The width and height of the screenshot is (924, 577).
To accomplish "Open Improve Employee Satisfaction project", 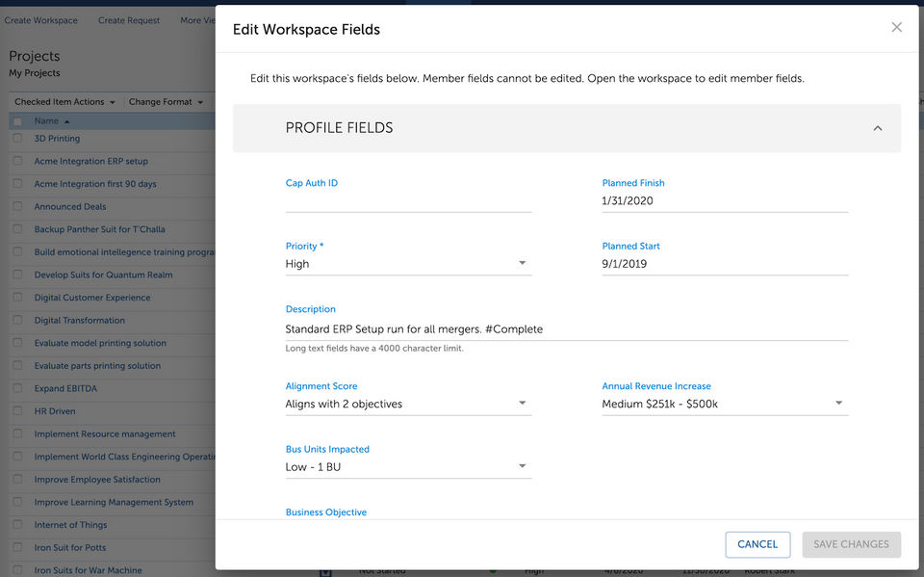I will (97, 480).
